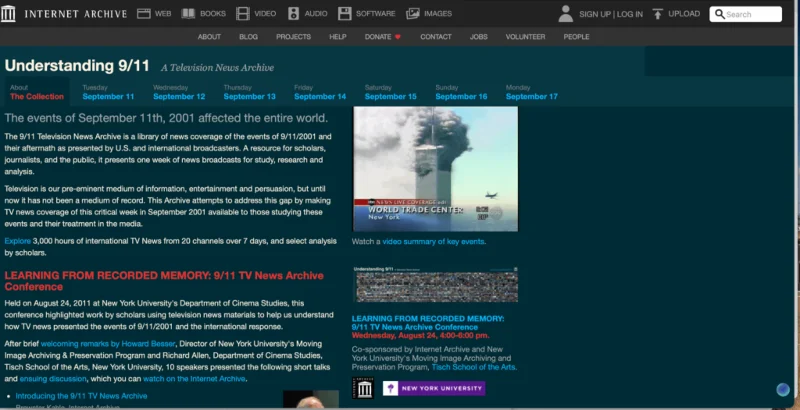Click the Internet Archive sponsor logo
The height and width of the screenshot is (410, 800).
[363, 388]
